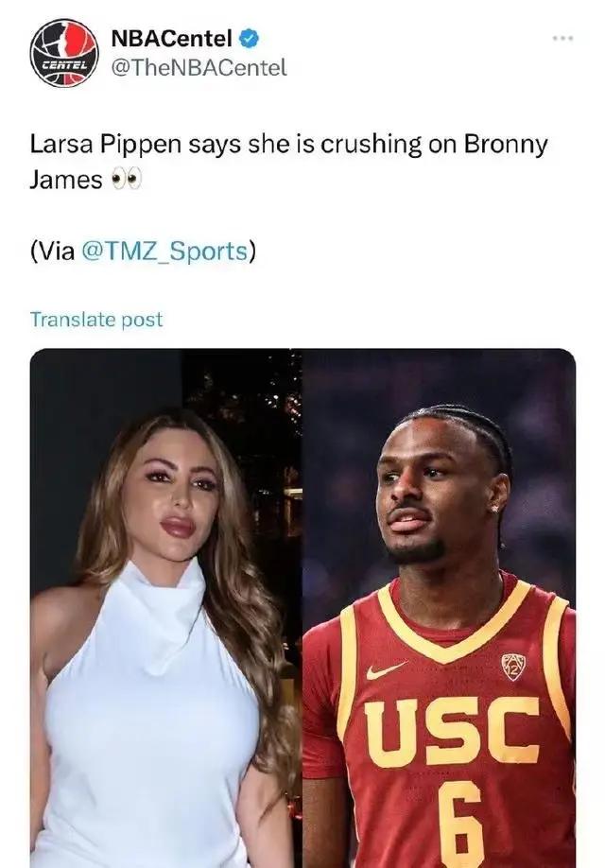
Task: Open the @TMZ_Sports mention link
Action: pos(164,251)
